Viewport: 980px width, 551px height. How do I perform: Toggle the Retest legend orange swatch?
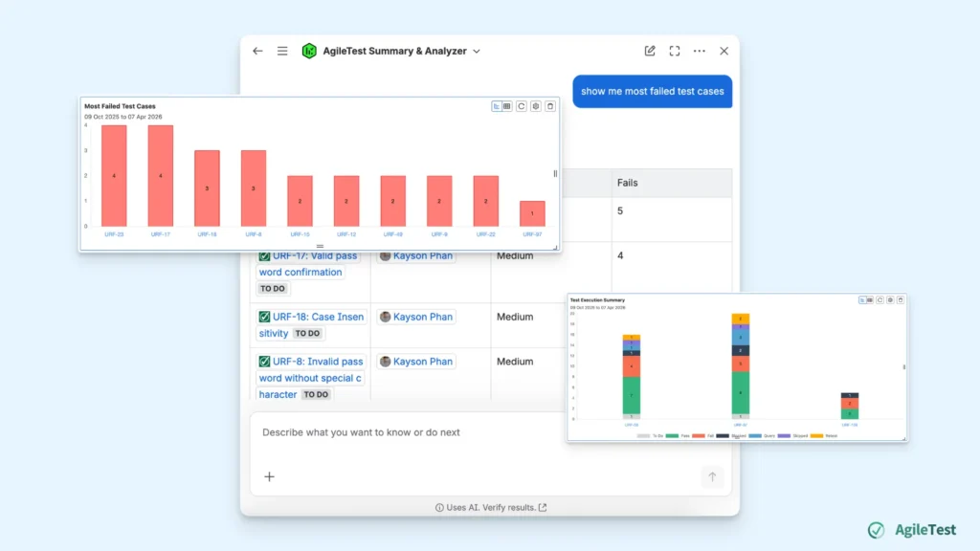(817, 436)
